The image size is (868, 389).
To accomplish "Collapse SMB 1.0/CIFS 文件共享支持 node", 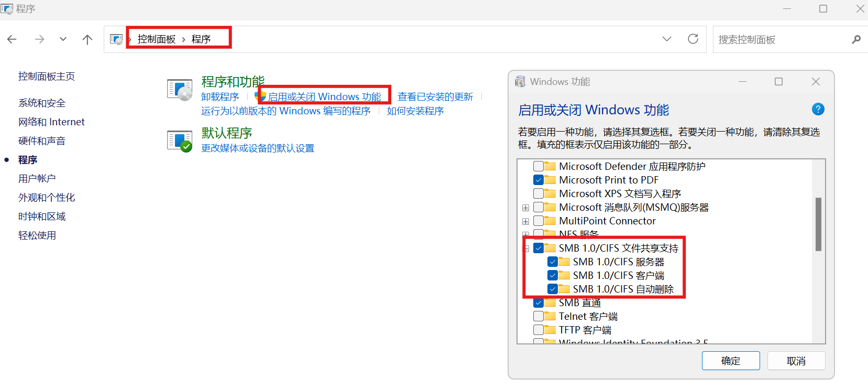I will point(526,249).
